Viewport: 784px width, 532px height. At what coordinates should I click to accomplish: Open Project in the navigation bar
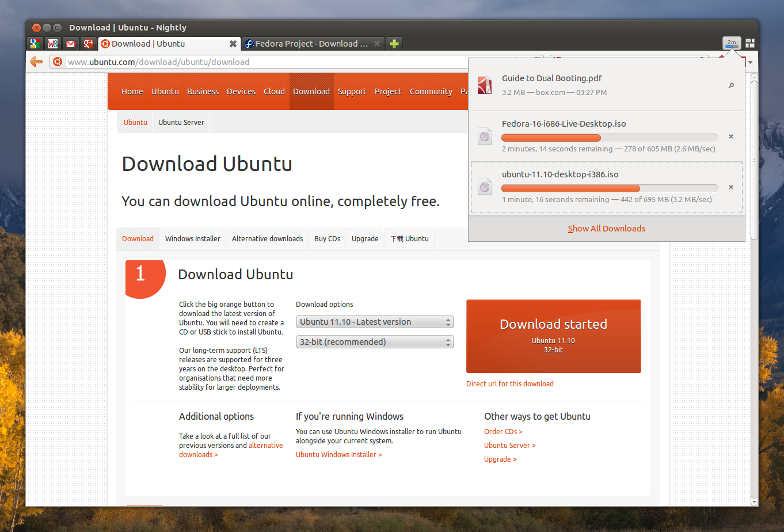point(388,92)
